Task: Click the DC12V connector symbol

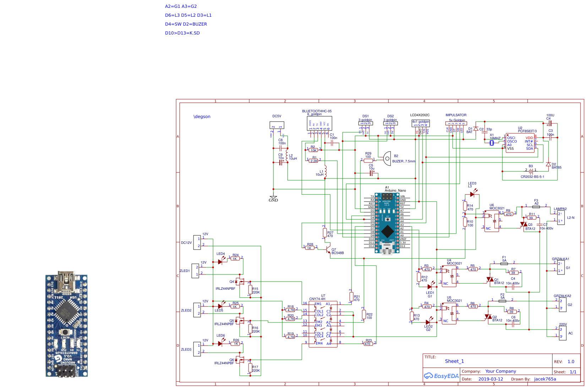Action: click(197, 242)
